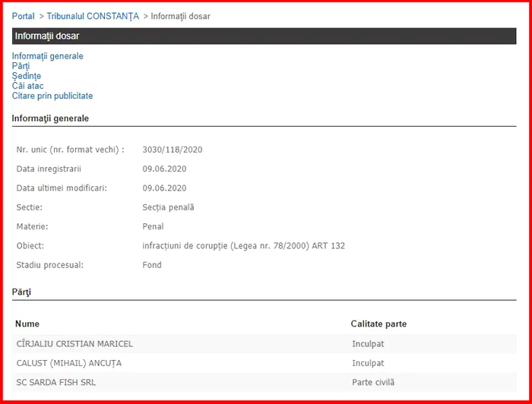Click the Data ultimei modificari date value
Viewport: 532px width, 404px height.
pyautogui.click(x=164, y=188)
